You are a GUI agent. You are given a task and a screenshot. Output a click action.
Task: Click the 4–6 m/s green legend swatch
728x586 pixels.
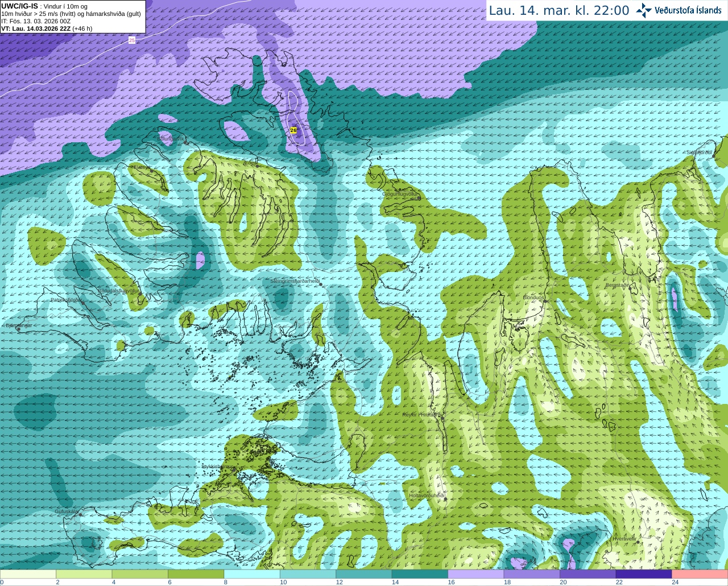140,574
